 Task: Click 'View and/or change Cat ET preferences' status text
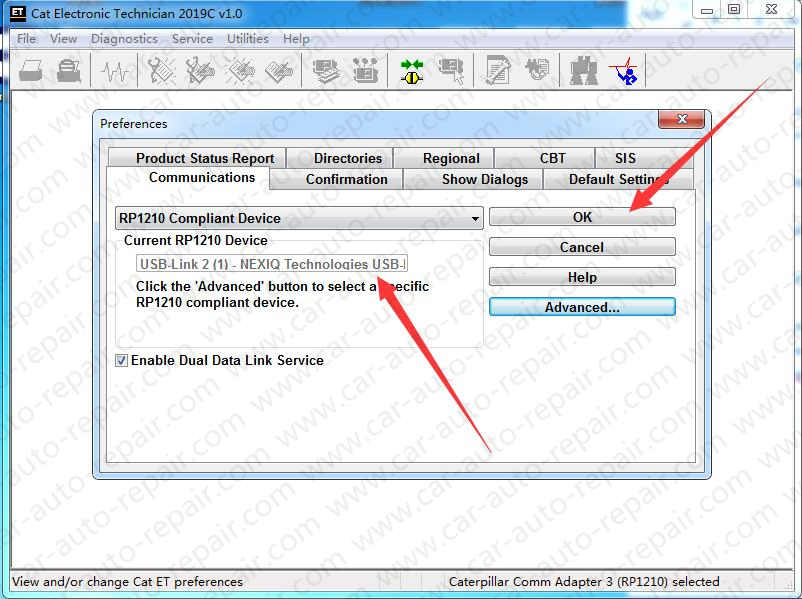tap(127, 582)
